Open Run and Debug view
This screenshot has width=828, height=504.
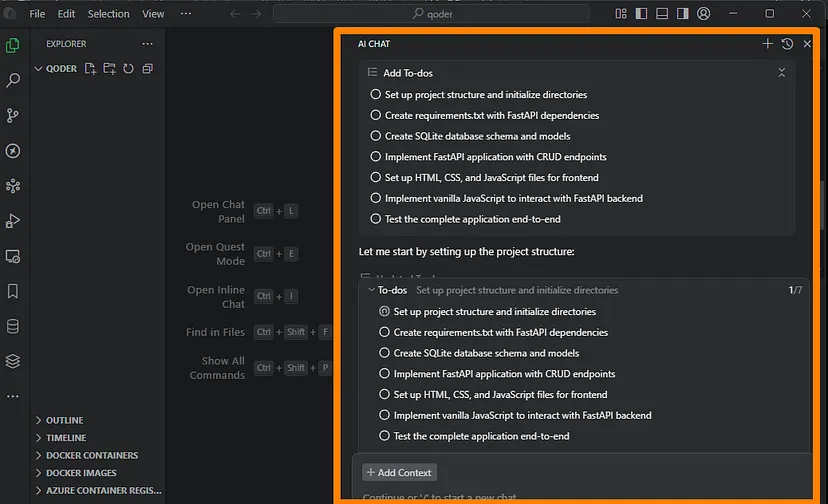pos(13,221)
